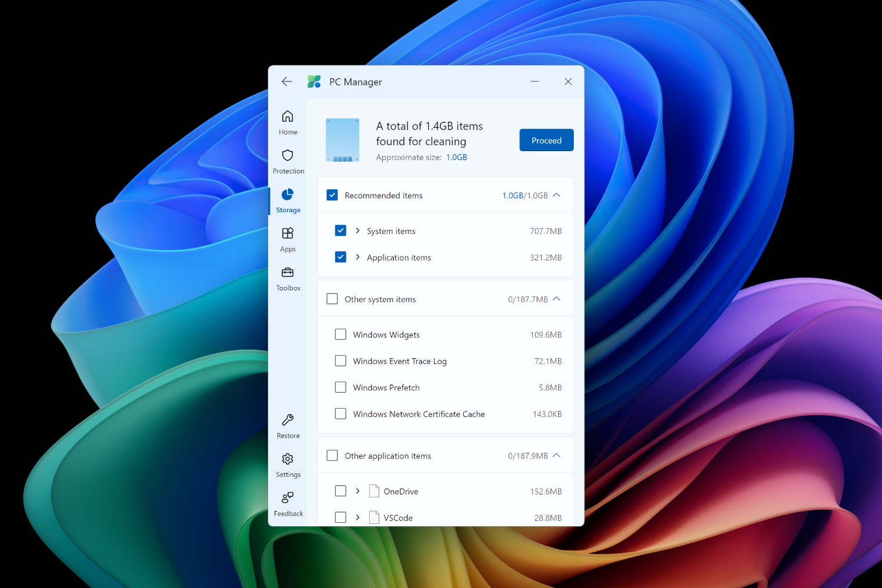Image resolution: width=882 pixels, height=588 pixels.
Task: Expand the System items row
Action: (x=358, y=230)
